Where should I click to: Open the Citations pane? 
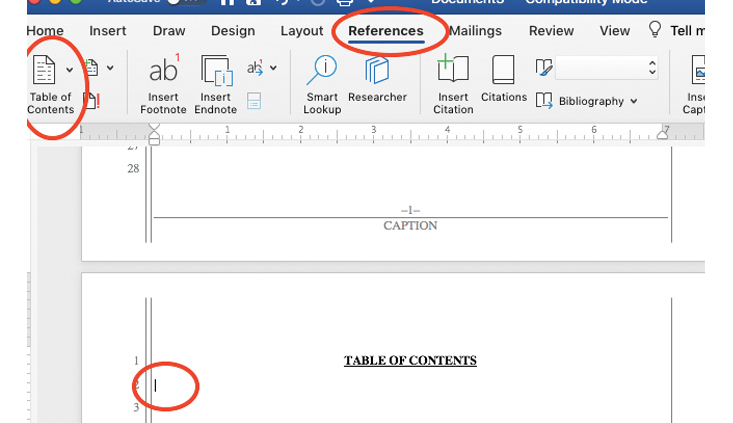point(503,70)
